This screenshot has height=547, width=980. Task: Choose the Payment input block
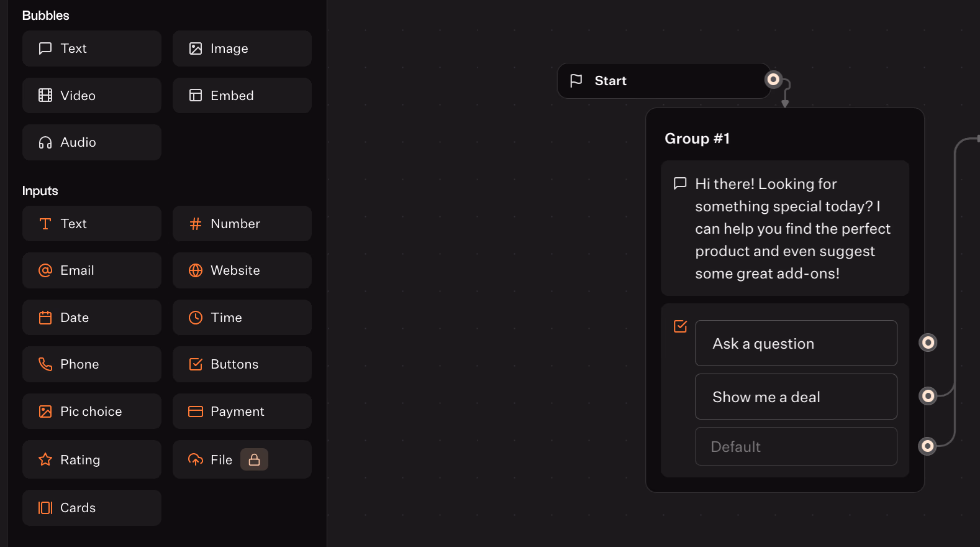[242, 411]
